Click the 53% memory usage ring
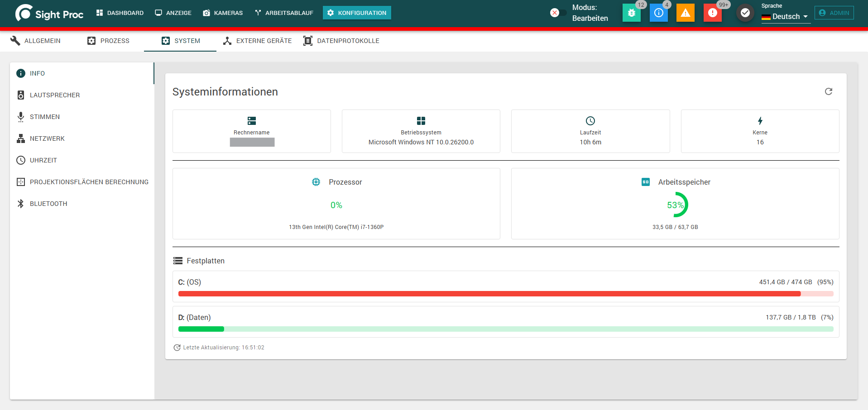 (675, 205)
